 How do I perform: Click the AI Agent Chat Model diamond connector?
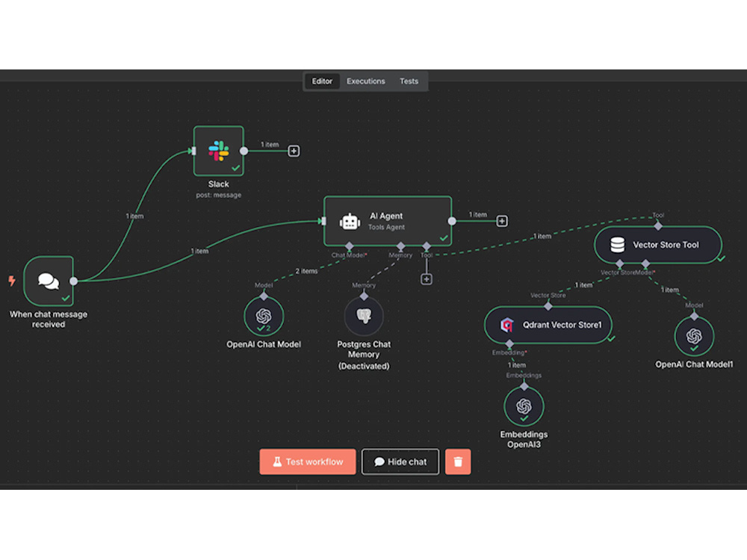(x=349, y=246)
